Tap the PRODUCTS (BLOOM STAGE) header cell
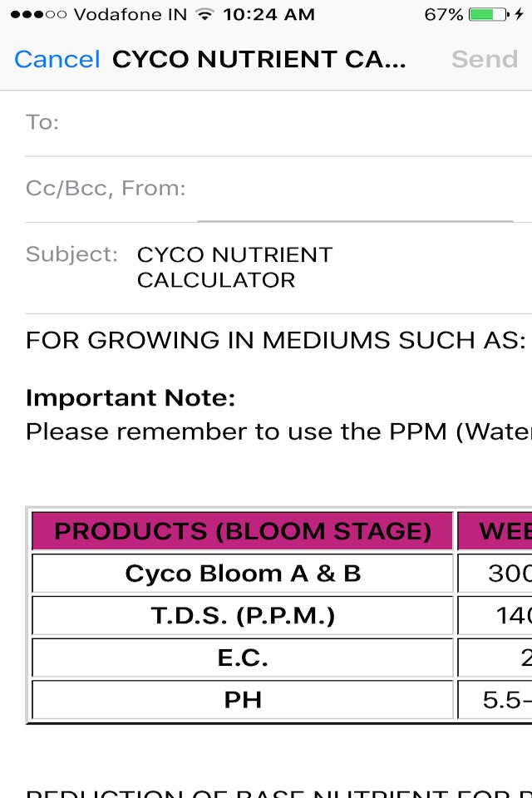This screenshot has height=798, width=532. coord(243,531)
